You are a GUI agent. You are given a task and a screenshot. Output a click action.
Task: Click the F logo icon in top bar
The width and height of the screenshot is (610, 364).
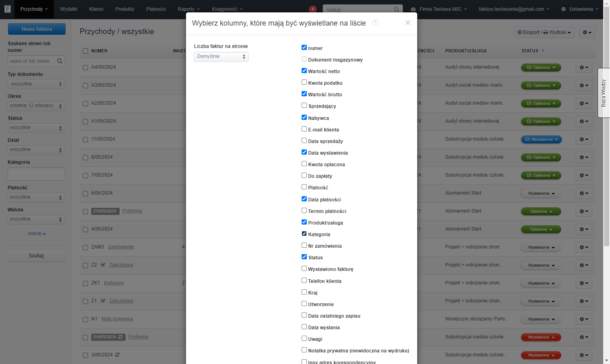7,9
